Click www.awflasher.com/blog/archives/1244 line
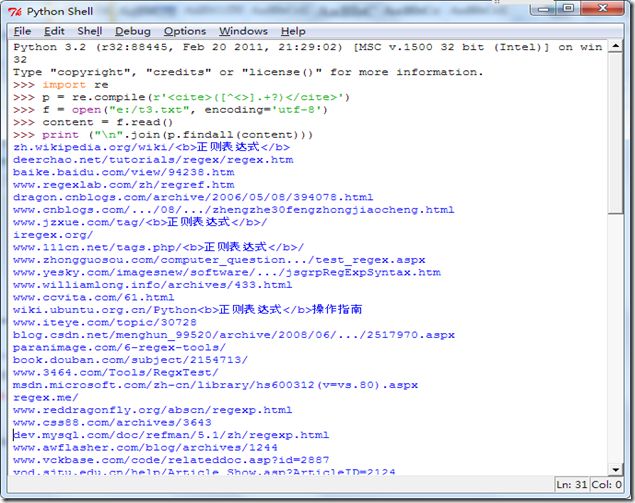635x503 pixels. (145, 449)
